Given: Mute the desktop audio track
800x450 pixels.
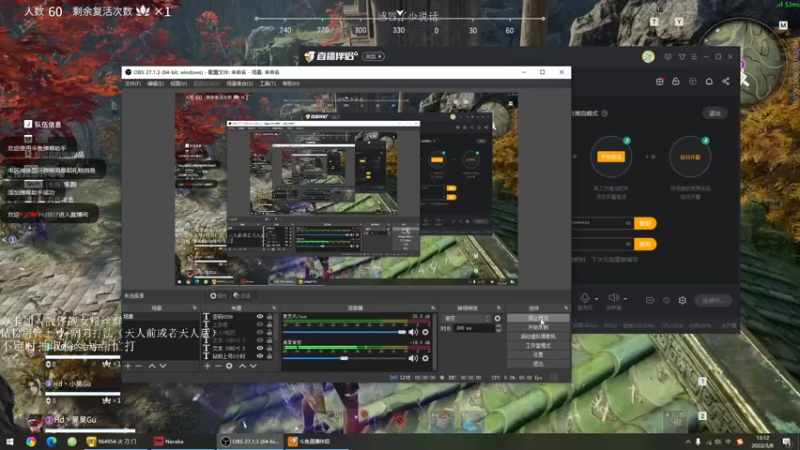Looking at the screenshot, I should point(413,359).
